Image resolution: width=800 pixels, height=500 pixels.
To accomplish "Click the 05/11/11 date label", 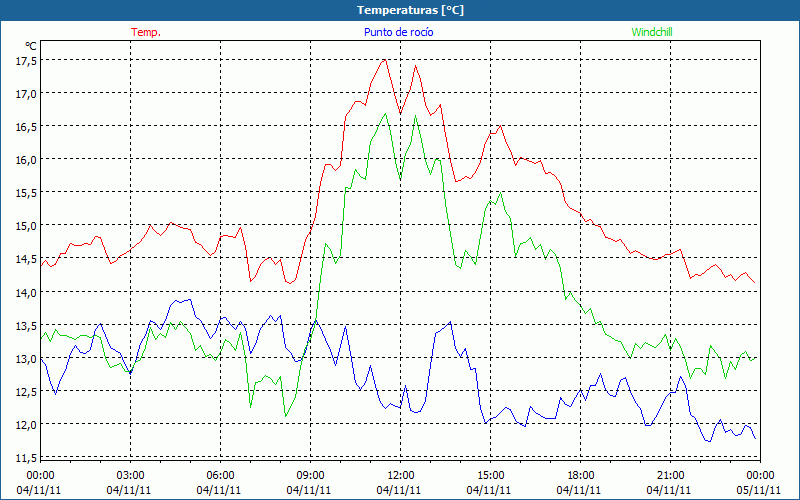I will point(759,490).
